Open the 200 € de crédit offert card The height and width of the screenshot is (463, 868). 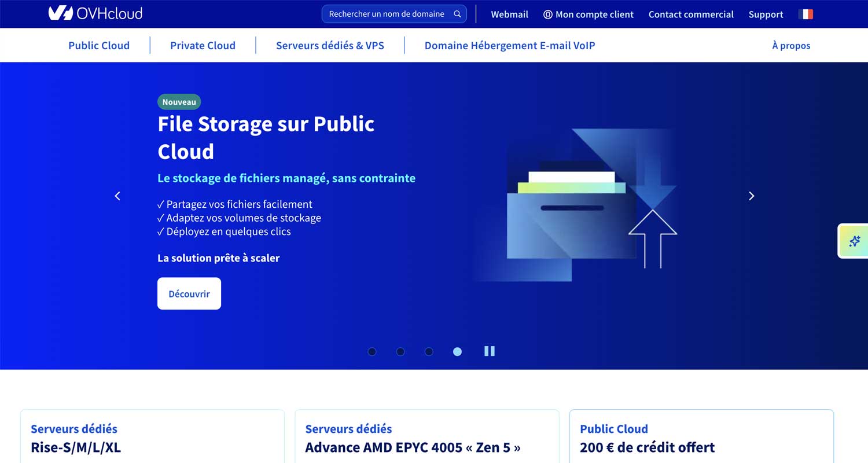coord(701,437)
